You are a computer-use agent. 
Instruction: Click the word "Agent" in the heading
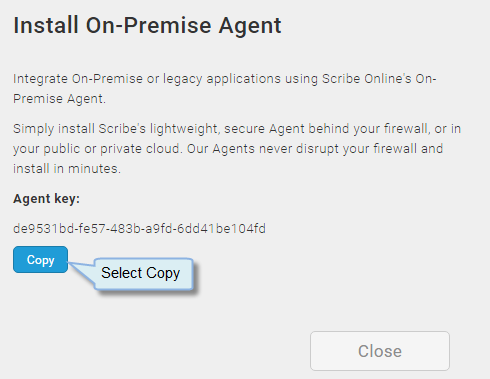click(x=250, y=27)
